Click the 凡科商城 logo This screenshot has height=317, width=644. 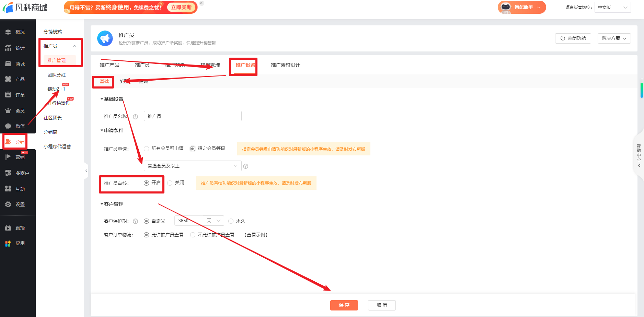click(25, 7)
